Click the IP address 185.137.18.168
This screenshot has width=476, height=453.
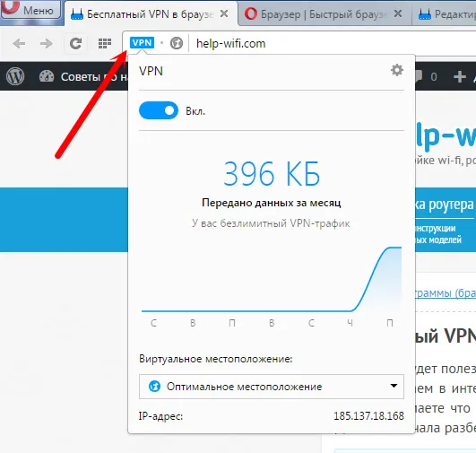368,415
